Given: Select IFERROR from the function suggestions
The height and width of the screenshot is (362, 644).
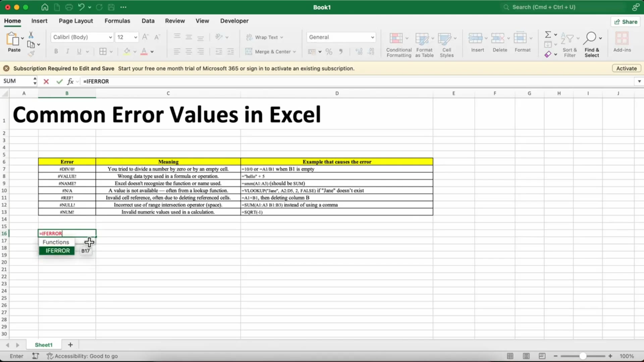Looking at the screenshot, I should coord(57,251).
